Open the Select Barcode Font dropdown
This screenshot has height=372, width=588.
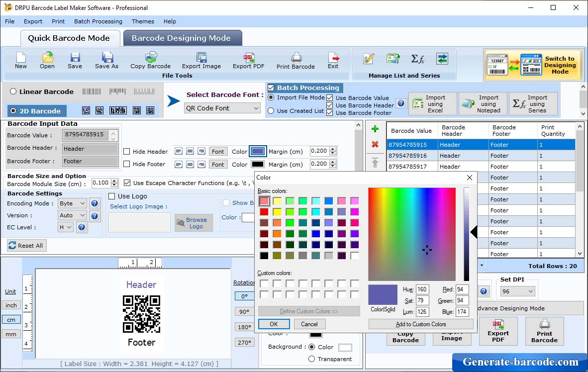tap(222, 108)
